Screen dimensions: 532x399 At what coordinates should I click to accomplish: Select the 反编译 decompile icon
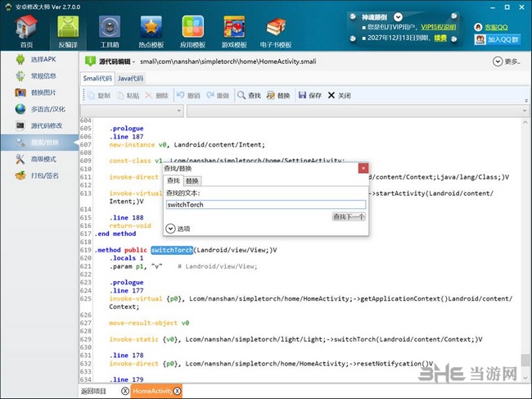[68, 32]
